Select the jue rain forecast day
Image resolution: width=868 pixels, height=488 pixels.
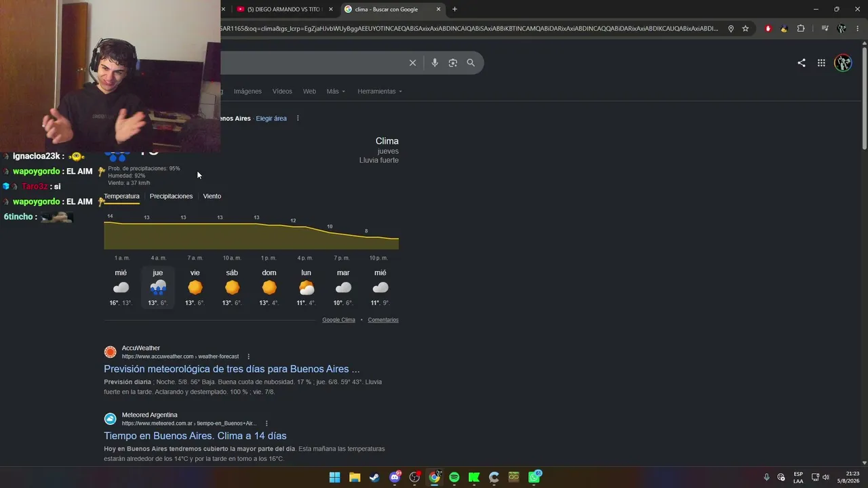[x=158, y=287]
